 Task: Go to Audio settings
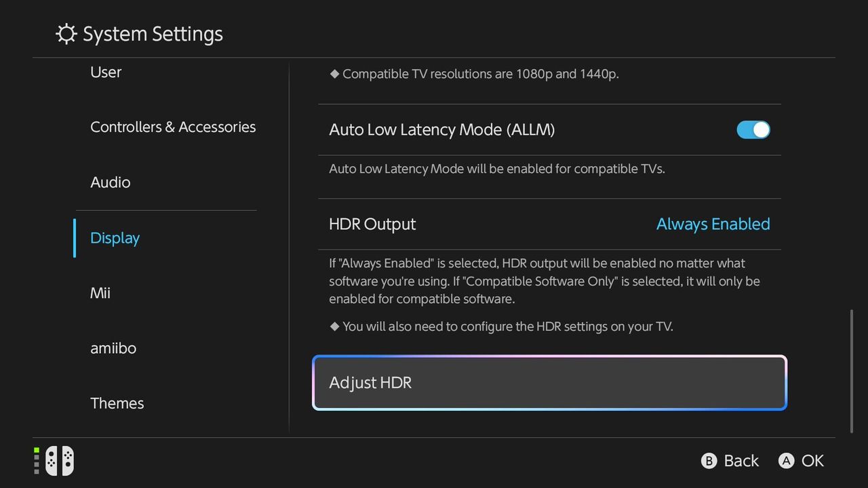(x=111, y=182)
